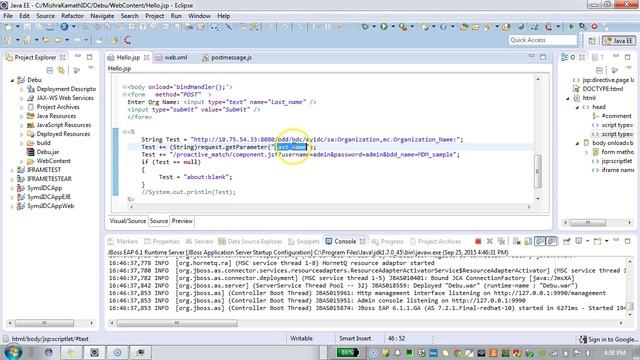Viewport: 640px width, 360px height.
Task: Toggle Scroll Lock in Console toolbar
Action: pyautogui.click(x=528, y=241)
